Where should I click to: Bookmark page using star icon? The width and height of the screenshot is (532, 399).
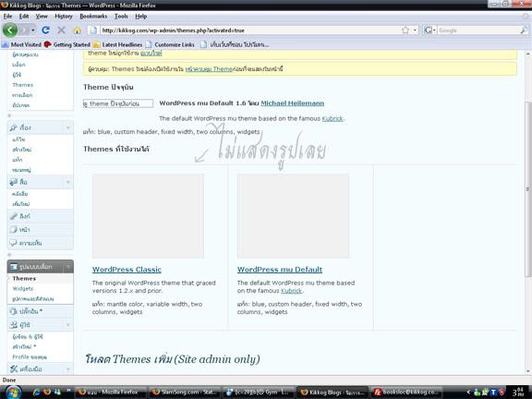[x=405, y=30]
